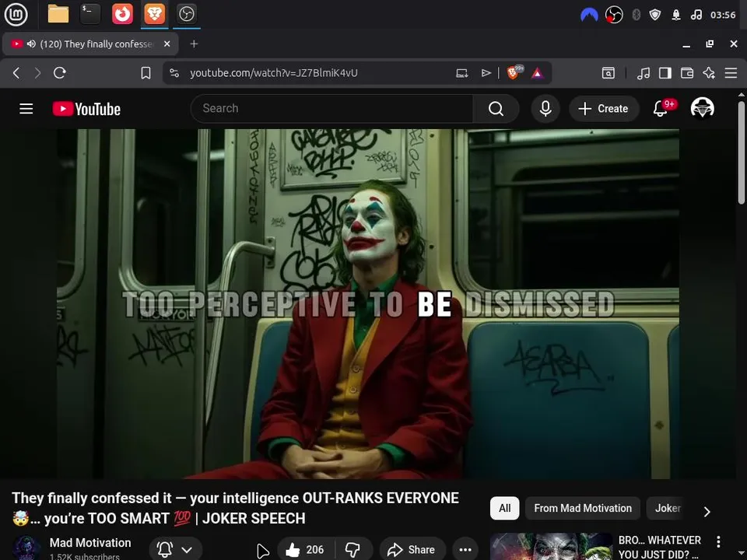
Task: Open the shield security tray icon
Action: (655, 15)
